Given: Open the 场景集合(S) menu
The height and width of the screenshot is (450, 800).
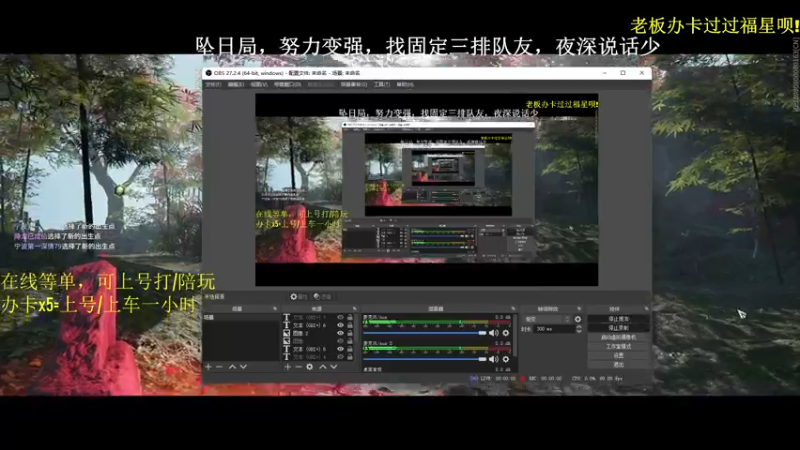Looking at the screenshot, I should [354, 84].
